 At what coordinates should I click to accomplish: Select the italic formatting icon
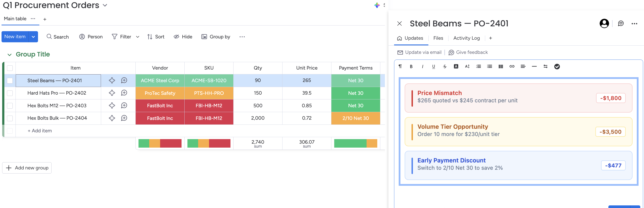(x=422, y=66)
